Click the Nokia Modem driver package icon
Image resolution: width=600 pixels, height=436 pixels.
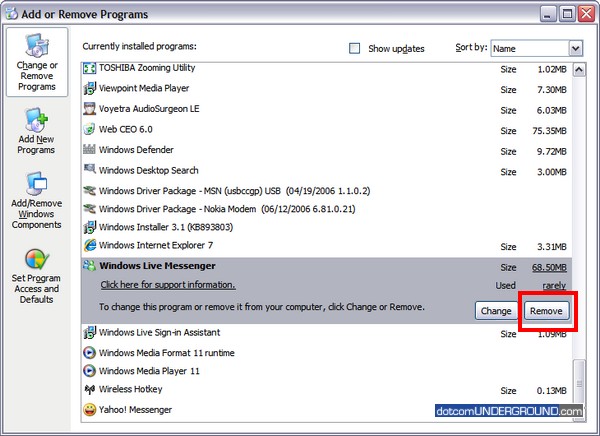pos(90,209)
